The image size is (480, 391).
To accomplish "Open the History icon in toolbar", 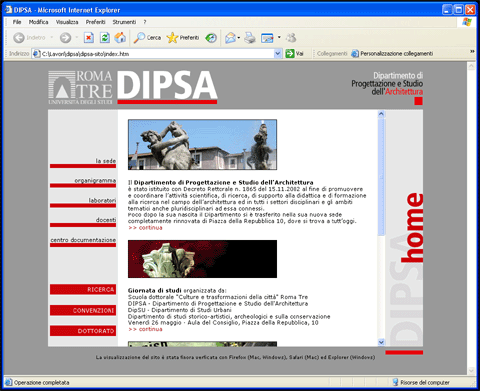I will pyautogui.click(x=211, y=38).
